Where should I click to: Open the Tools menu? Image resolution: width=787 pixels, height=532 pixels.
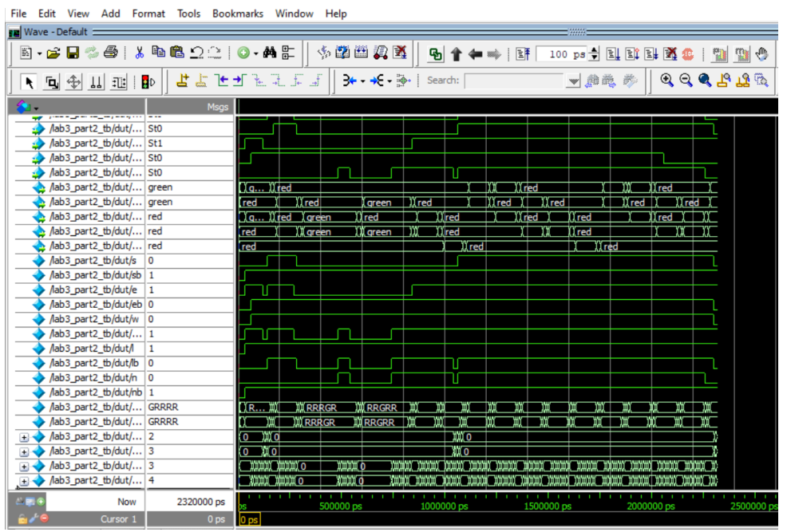pyautogui.click(x=188, y=14)
